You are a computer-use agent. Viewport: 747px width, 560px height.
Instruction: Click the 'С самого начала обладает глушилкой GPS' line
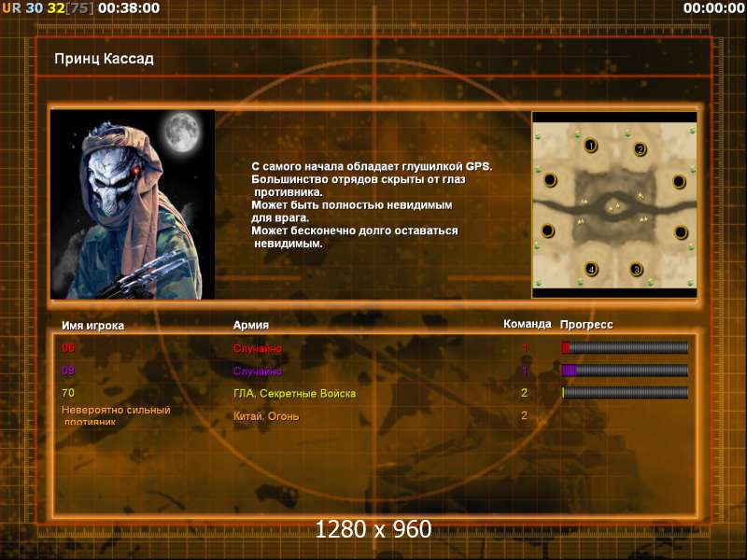click(372, 167)
